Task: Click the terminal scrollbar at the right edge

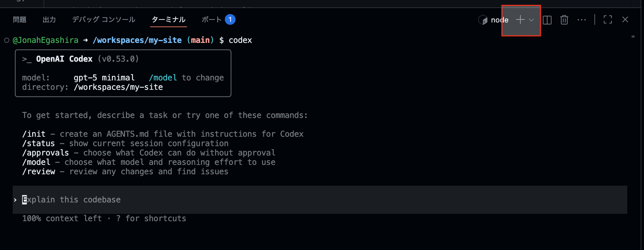Action: [633, 37]
